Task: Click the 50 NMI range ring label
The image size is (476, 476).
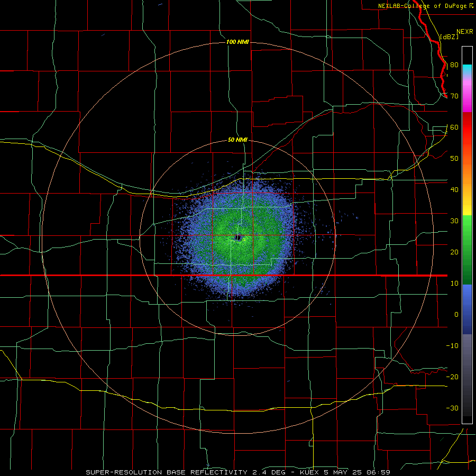Action: click(x=237, y=140)
